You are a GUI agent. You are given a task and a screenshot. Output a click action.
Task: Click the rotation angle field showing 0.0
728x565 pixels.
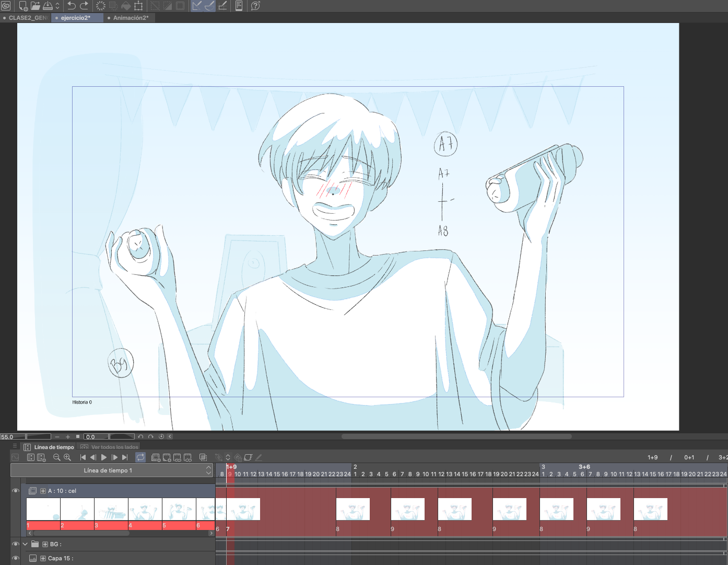96,436
